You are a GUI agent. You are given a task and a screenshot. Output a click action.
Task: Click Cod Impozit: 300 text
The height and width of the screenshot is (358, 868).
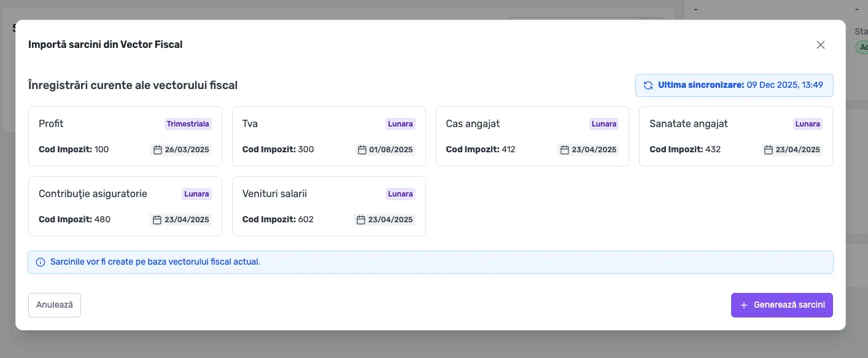(278, 149)
